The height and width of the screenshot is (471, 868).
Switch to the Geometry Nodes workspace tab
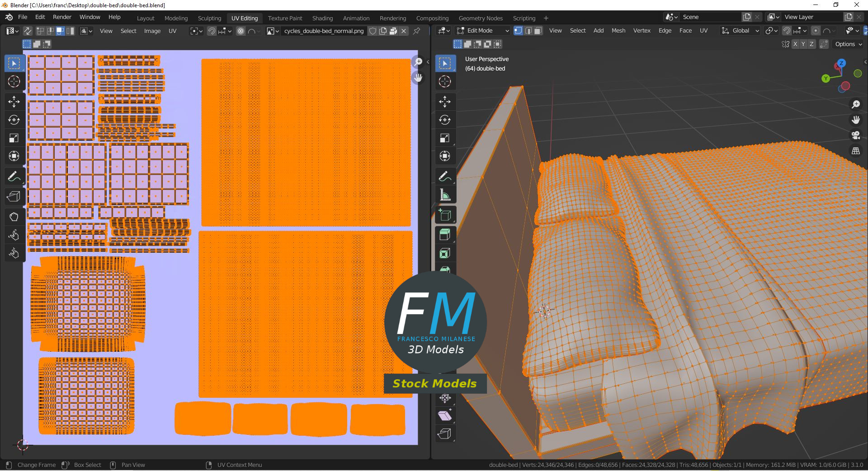click(481, 18)
